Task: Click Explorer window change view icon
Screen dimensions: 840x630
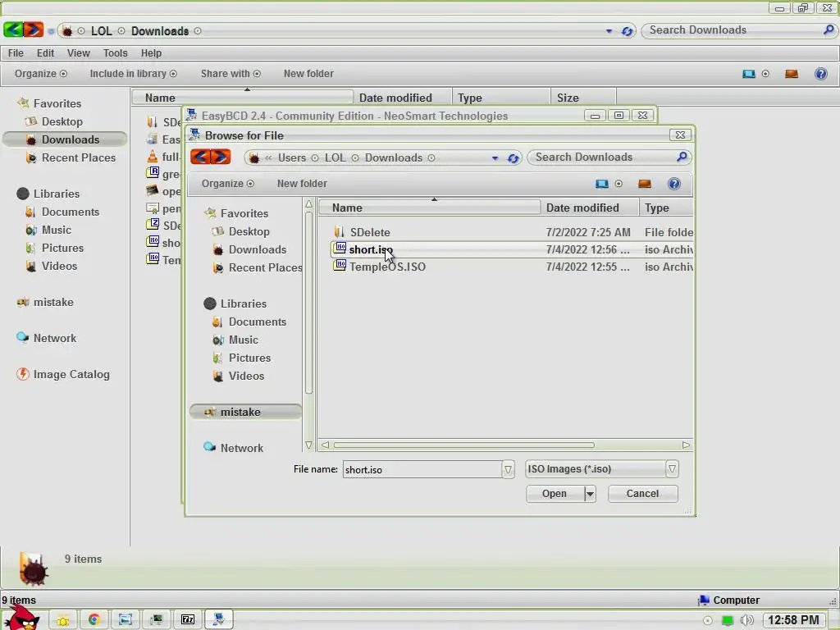Action: point(749,74)
